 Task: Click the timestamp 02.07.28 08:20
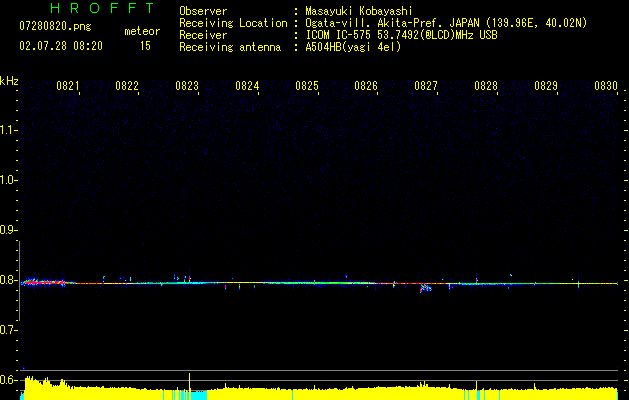click(x=61, y=46)
